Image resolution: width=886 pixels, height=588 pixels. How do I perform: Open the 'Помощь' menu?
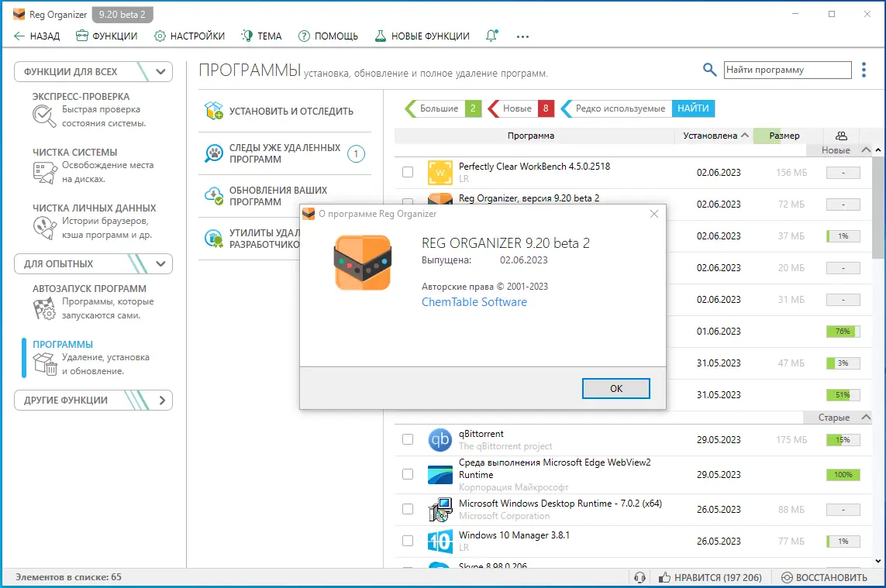coord(329,36)
